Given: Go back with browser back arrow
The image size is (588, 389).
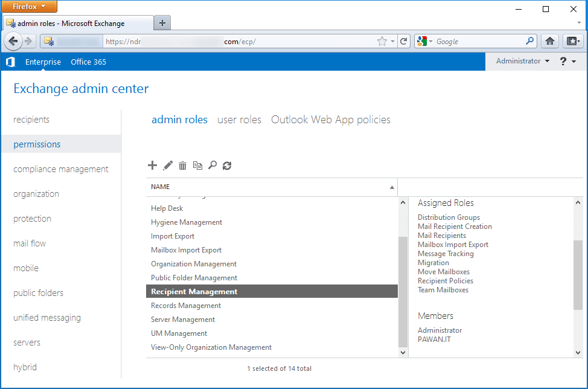Looking at the screenshot, I should coord(13,41).
